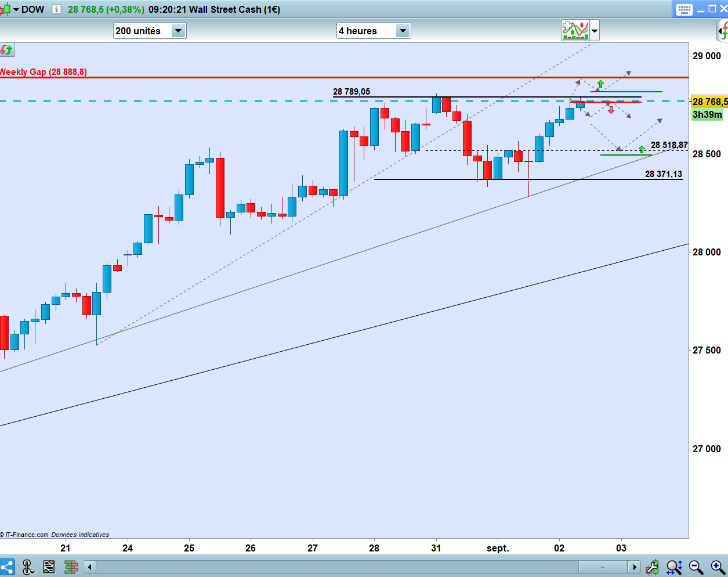Click the '3h39m' countdown tag
The image size is (728, 577).
(707, 114)
